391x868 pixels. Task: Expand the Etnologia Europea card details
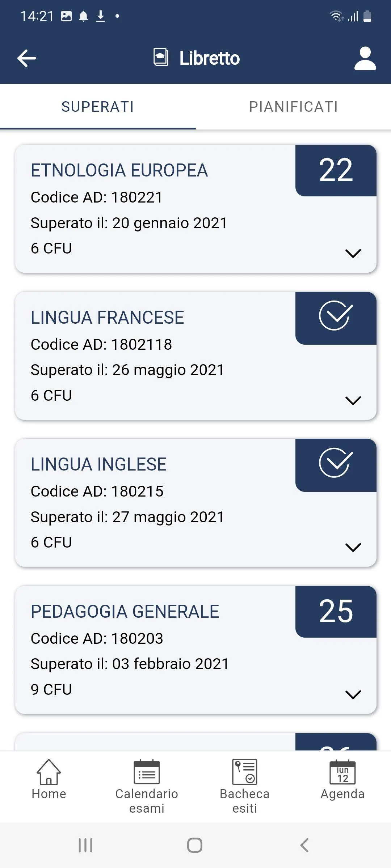(353, 253)
